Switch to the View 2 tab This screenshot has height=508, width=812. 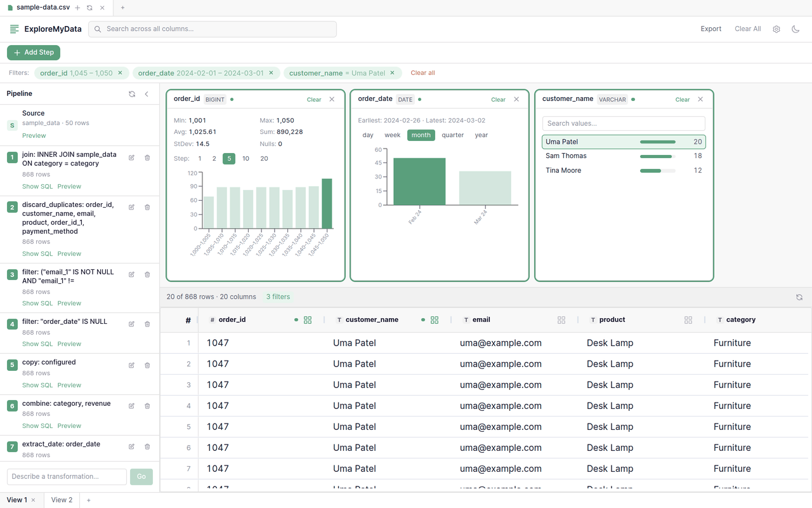61,500
